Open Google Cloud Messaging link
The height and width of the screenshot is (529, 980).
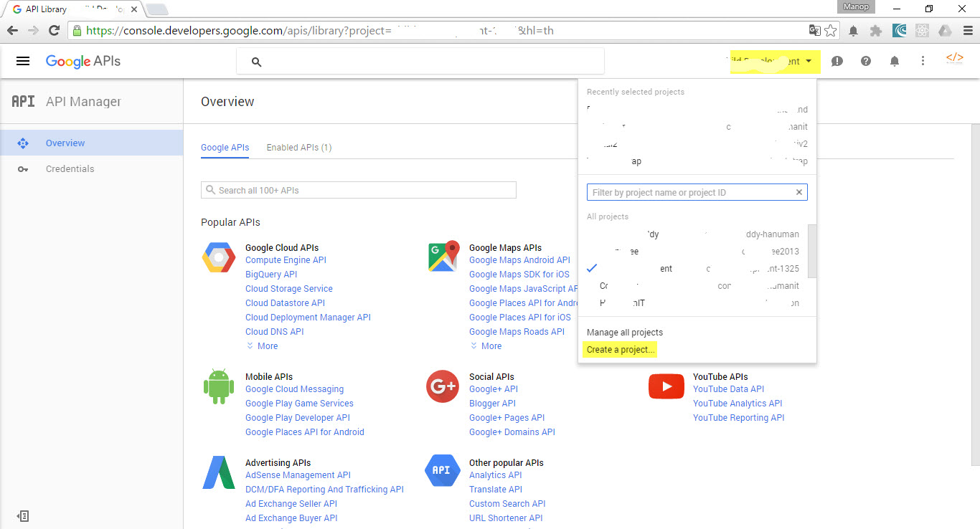point(294,389)
